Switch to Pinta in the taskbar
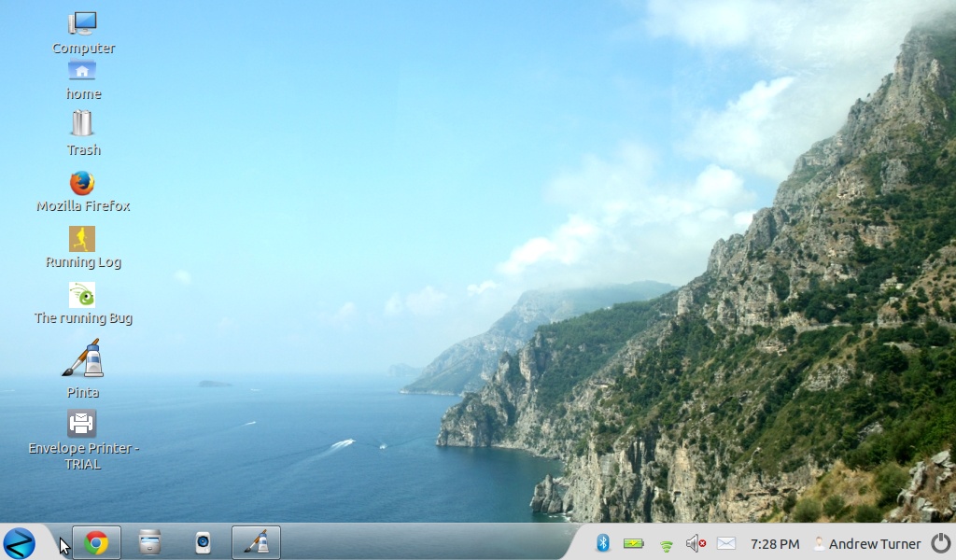956x560 pixels. pos(256,542)
